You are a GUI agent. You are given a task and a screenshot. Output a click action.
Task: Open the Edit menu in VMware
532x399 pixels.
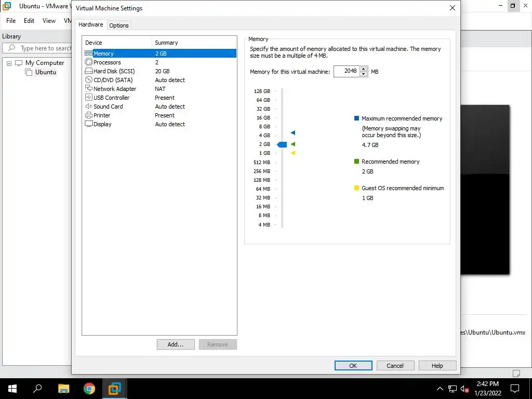click(x=29, y=21)
